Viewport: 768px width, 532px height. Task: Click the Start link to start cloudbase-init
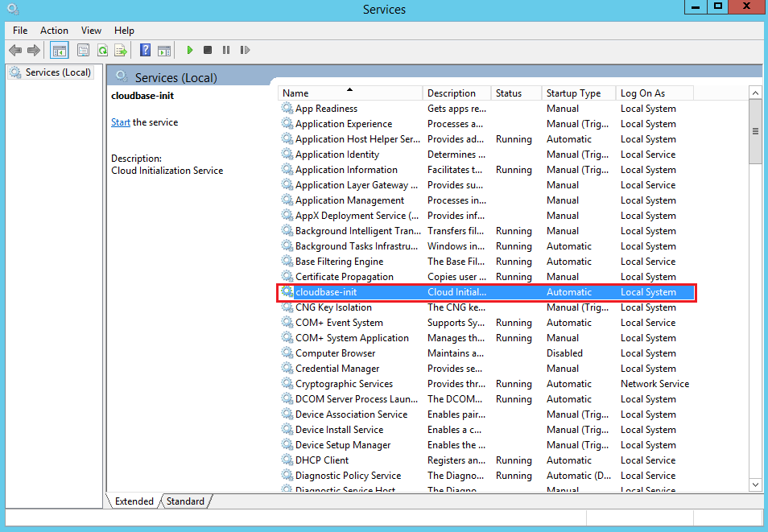point(120,122)
